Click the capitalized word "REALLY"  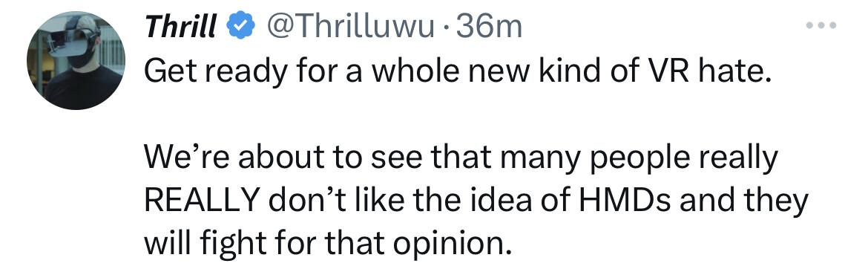[203, 200]
